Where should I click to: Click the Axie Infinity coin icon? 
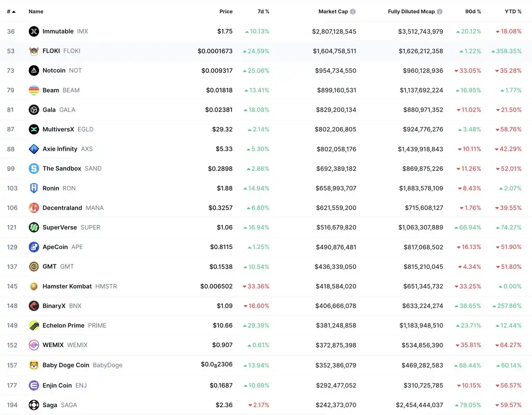click(34, 149)
